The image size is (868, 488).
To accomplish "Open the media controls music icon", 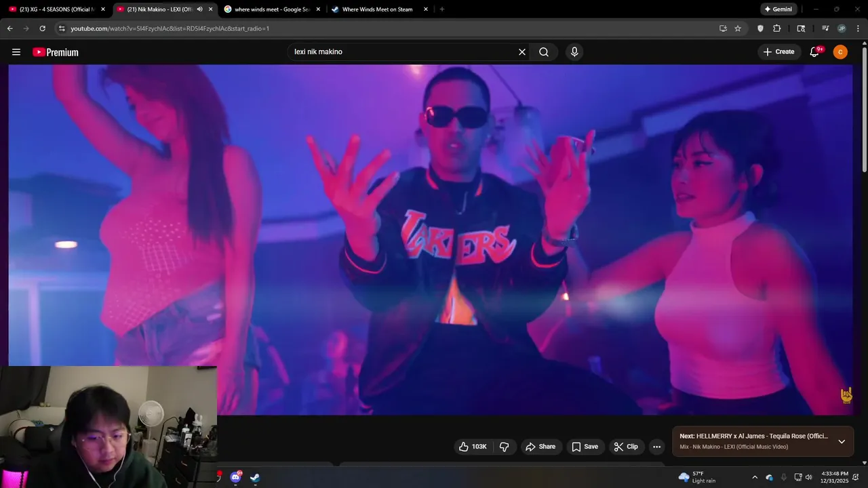I will pyautogui.click(x=825, y=28).
